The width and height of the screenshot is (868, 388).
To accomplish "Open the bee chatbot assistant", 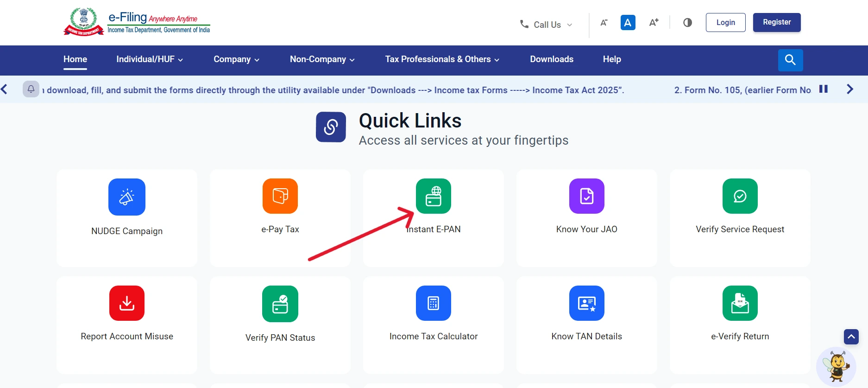I will [836, 366].
